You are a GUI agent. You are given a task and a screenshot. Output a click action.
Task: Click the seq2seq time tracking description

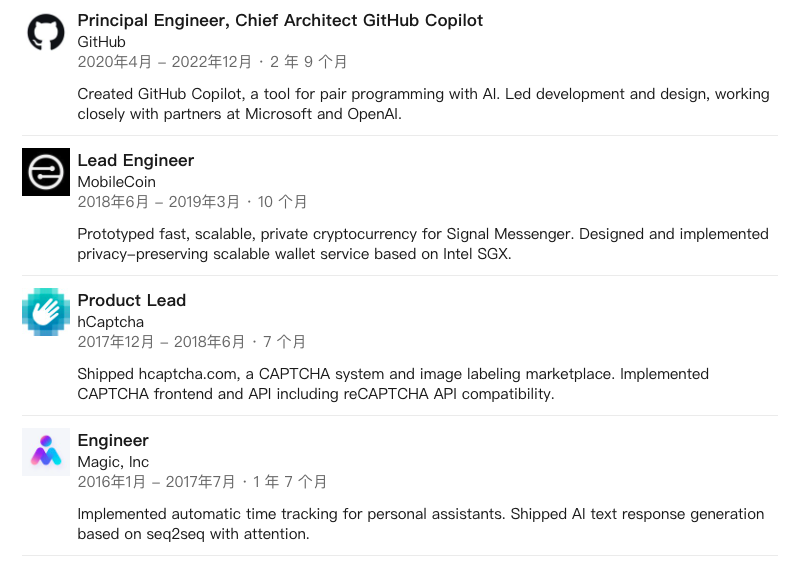(420, 524)
